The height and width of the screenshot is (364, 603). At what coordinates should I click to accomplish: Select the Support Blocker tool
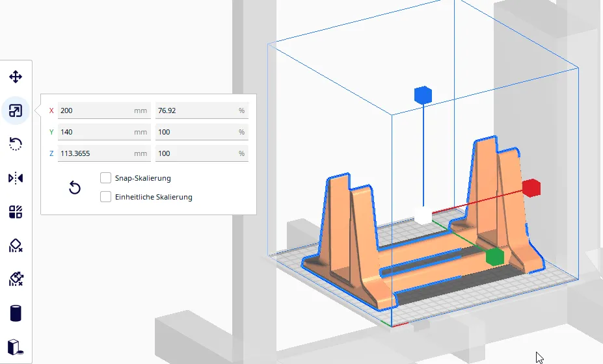tap(16, 246)
